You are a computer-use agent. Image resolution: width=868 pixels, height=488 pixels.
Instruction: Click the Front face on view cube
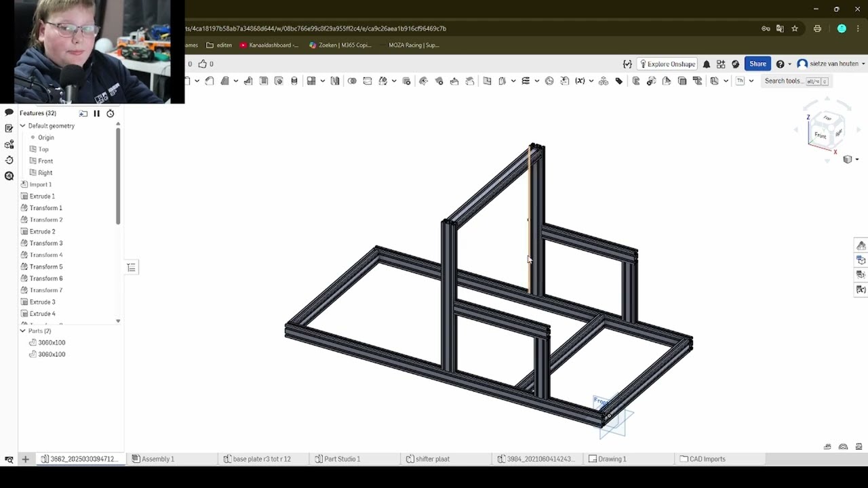[x=821, y=135]
